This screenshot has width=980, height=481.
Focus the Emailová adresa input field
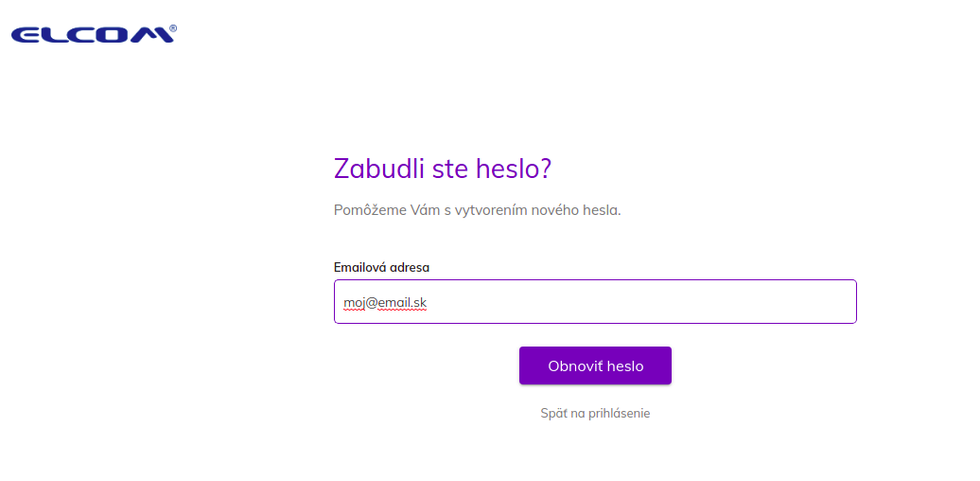point(595,301)
